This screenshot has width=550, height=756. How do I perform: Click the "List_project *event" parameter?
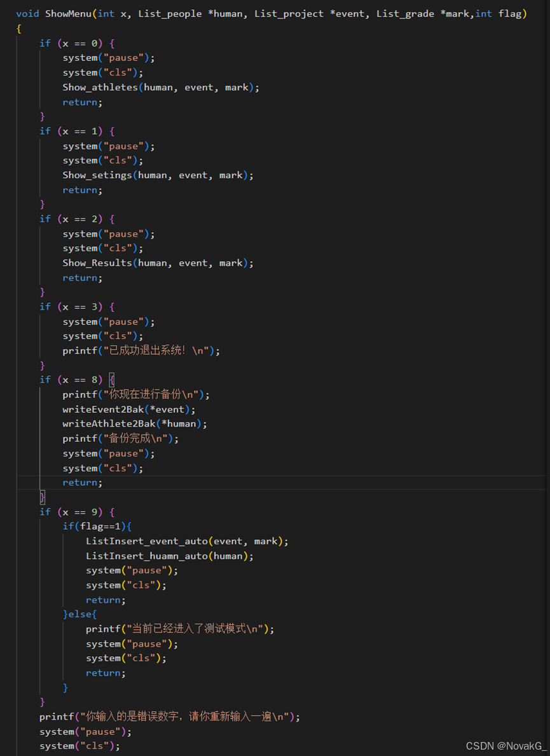tap(310, 13)
